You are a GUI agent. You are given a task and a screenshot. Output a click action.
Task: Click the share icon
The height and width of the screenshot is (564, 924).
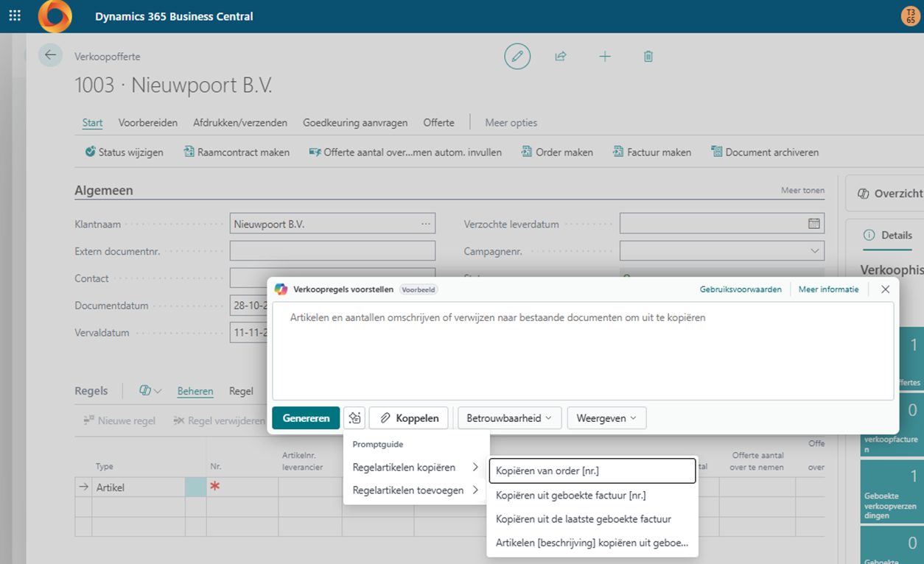click(x=561, y=56)
